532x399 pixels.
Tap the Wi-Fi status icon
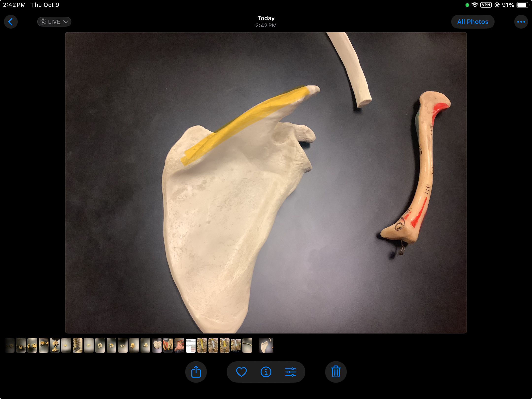click(x=474, y=5)
